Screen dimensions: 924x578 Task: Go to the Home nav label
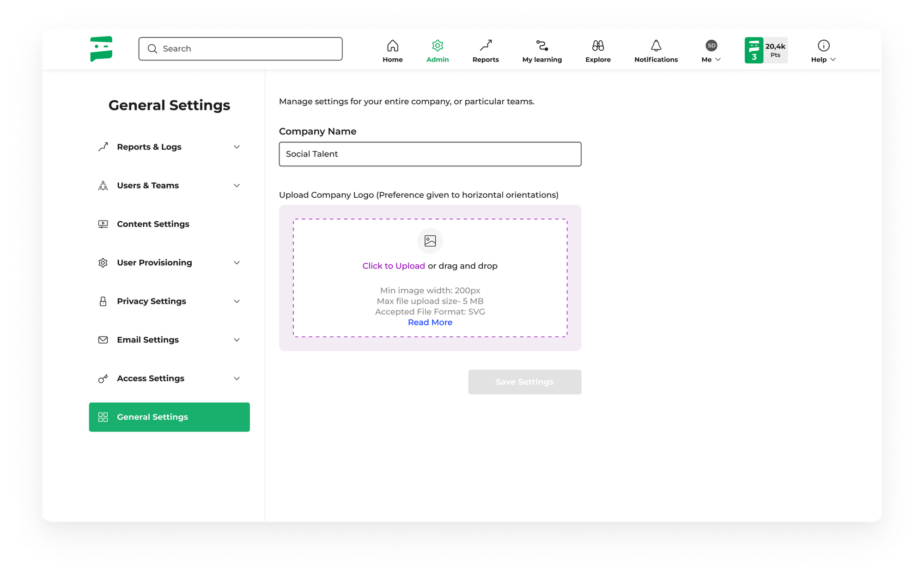click(393, 60)
